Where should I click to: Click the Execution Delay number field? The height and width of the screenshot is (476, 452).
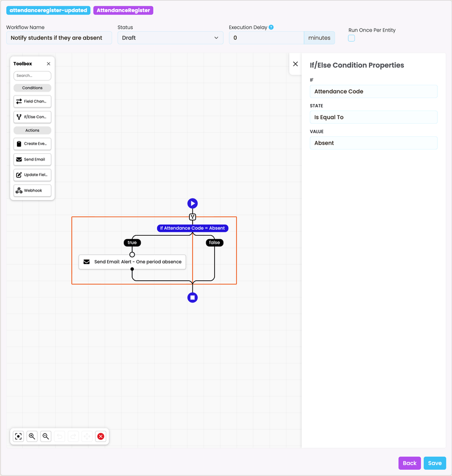click(x=266, y=38)
